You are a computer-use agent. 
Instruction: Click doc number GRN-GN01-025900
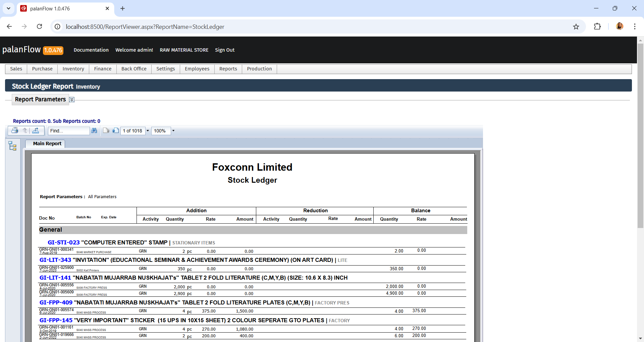pyautogui.click(x=56, y=268)
